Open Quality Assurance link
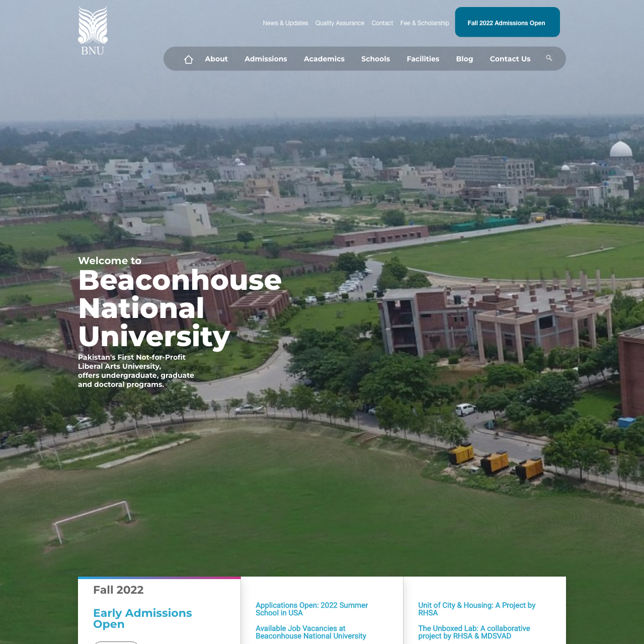Viewport: 644px width, 644px height. [340, 23]
